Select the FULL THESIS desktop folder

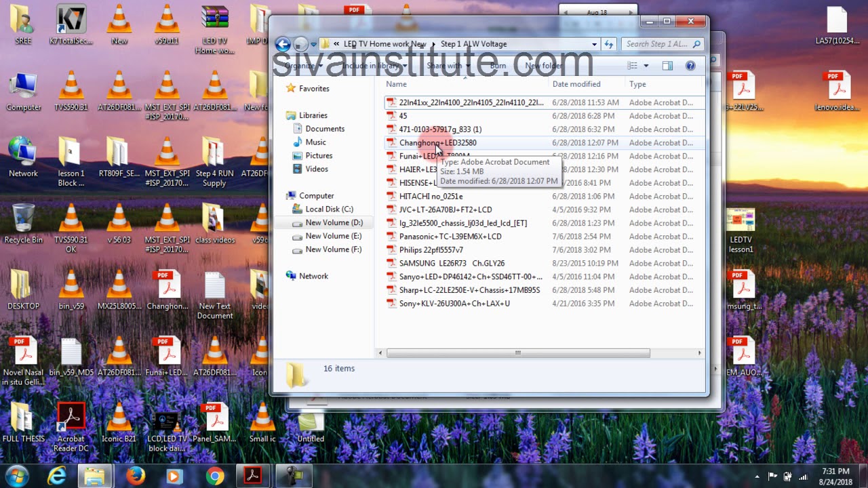click(x=23, y=424)
